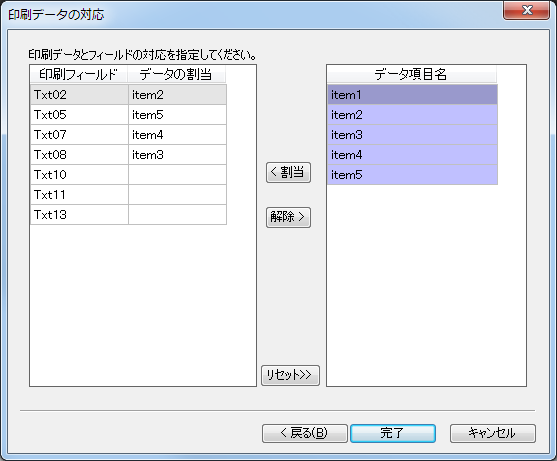Select the Txt07 print field row

pos(128,135)
